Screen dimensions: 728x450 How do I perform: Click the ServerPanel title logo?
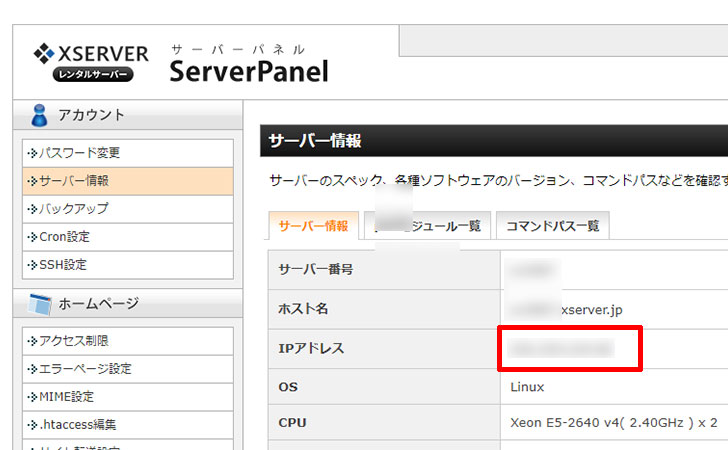click(x=249, y=72)
